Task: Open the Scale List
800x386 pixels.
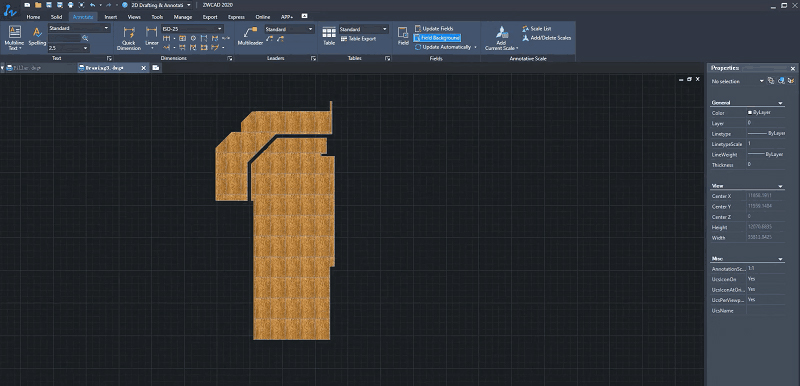Action: pos(537,29)
